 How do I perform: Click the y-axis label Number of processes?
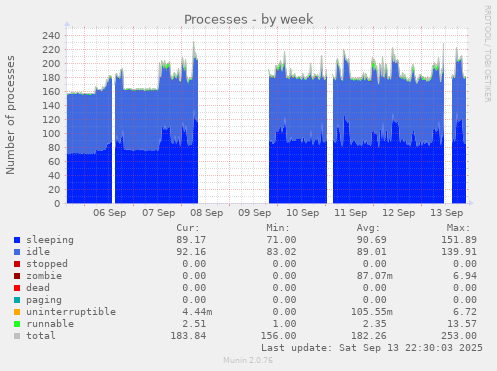click(10, 115)
